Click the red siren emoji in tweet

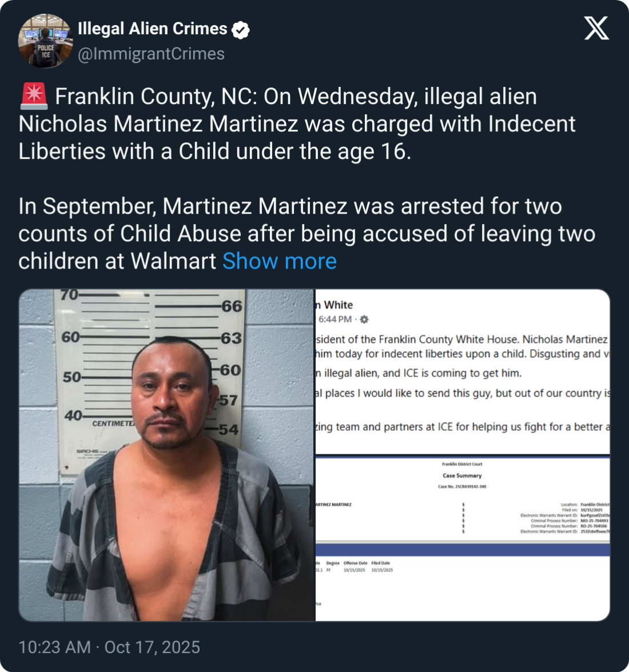34,96
